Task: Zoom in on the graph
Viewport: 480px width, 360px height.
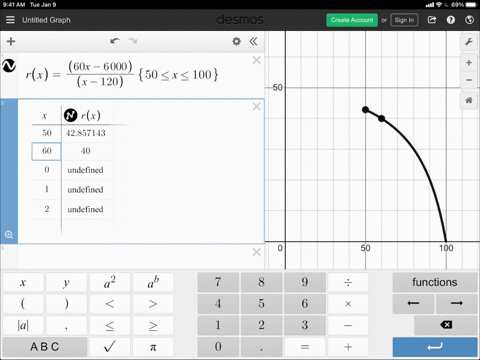Action: click(x=469, y=63)
